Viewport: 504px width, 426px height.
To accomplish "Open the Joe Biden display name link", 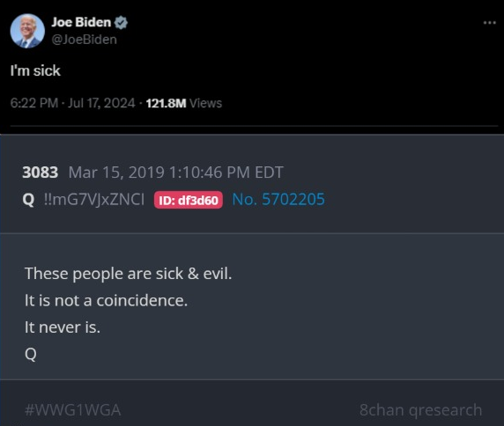I will [x=81, y=22].
